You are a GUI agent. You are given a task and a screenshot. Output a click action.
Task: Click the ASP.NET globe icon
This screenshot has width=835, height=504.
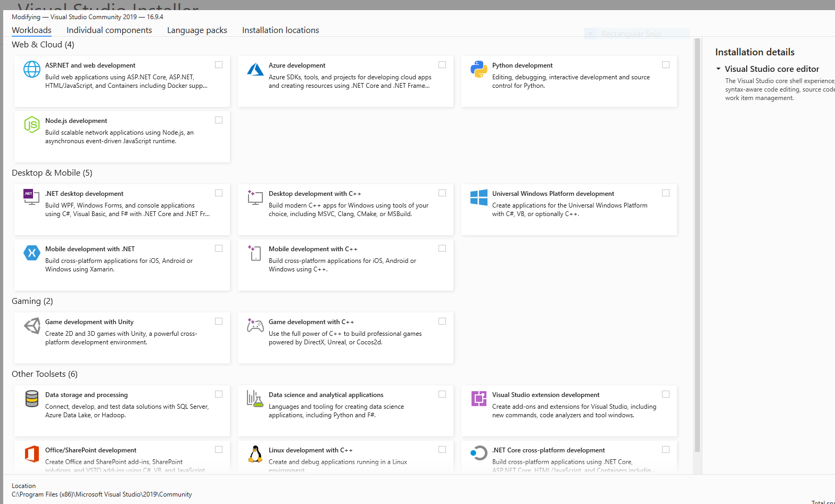(x=32, y=69)
